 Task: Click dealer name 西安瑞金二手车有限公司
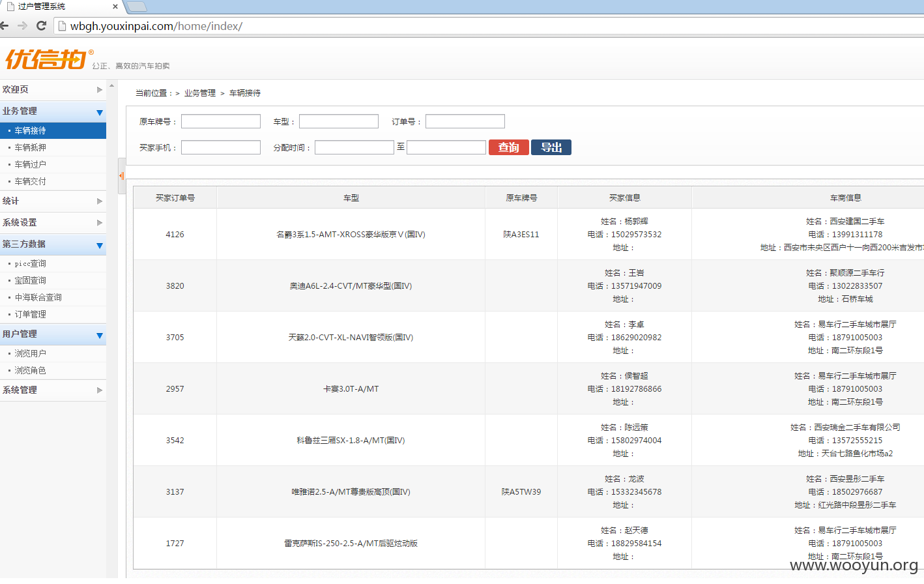[x=857, y=428]
